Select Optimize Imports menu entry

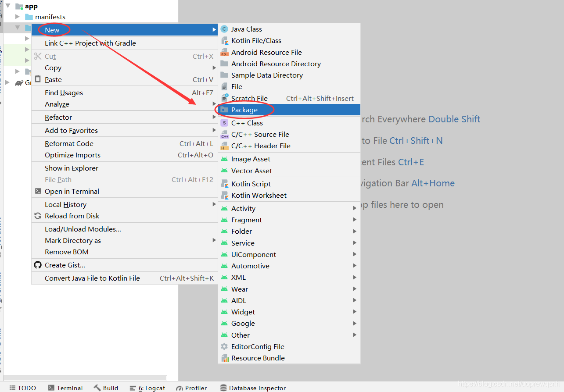(x=125, y=155)
